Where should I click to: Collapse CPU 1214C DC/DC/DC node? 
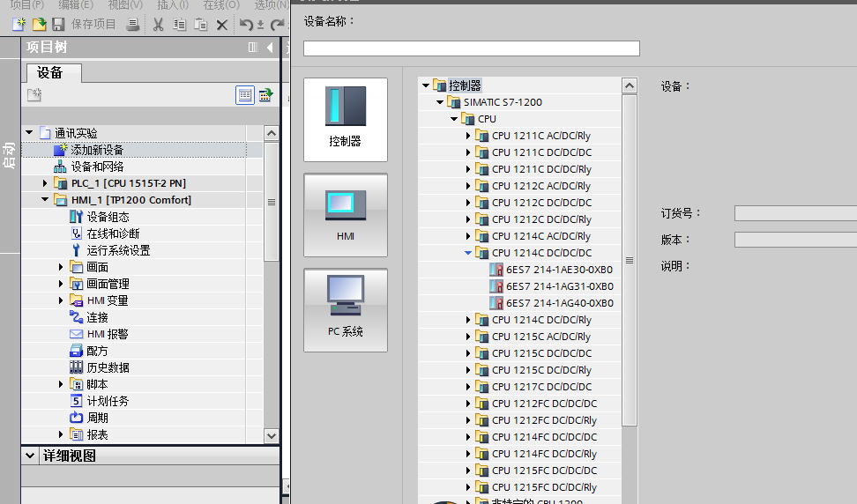[x=468, y=253]
